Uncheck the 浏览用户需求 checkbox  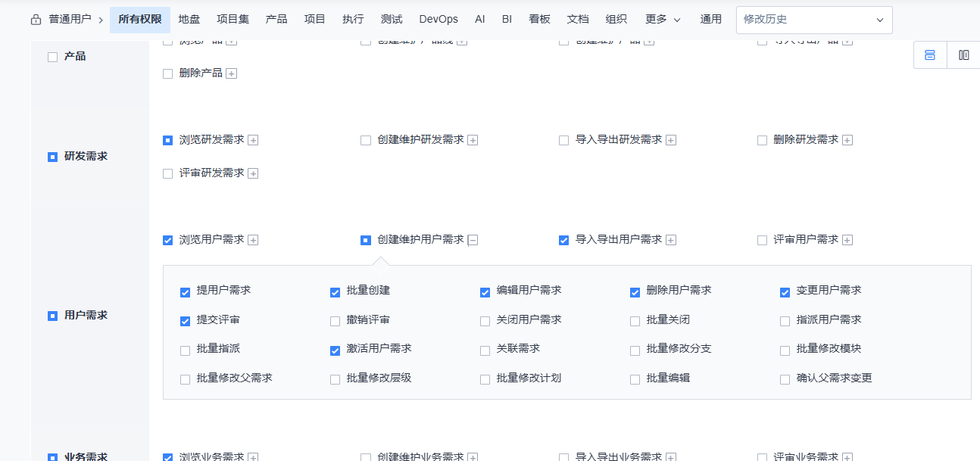click(x=168, y=240)
